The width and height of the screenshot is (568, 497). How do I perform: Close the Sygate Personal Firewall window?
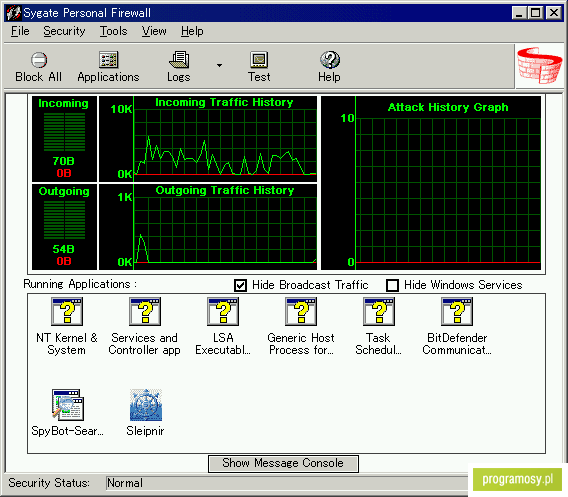point(554,13)
